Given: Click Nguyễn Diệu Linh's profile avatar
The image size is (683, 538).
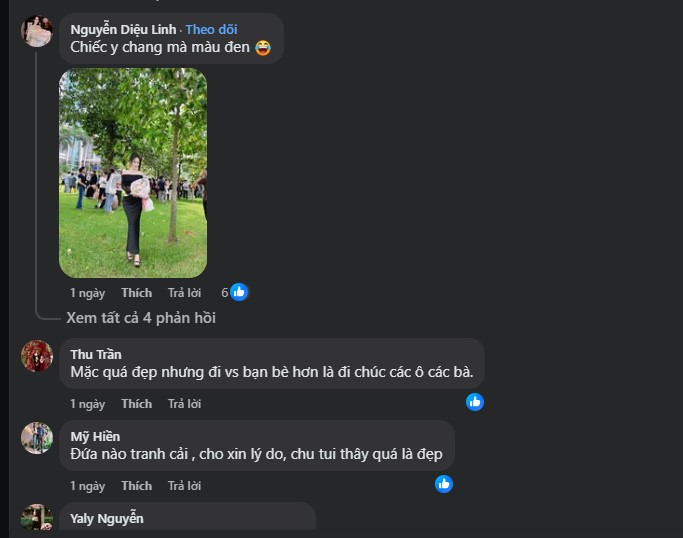Looking at the screenshot, I should pos(37,31).
